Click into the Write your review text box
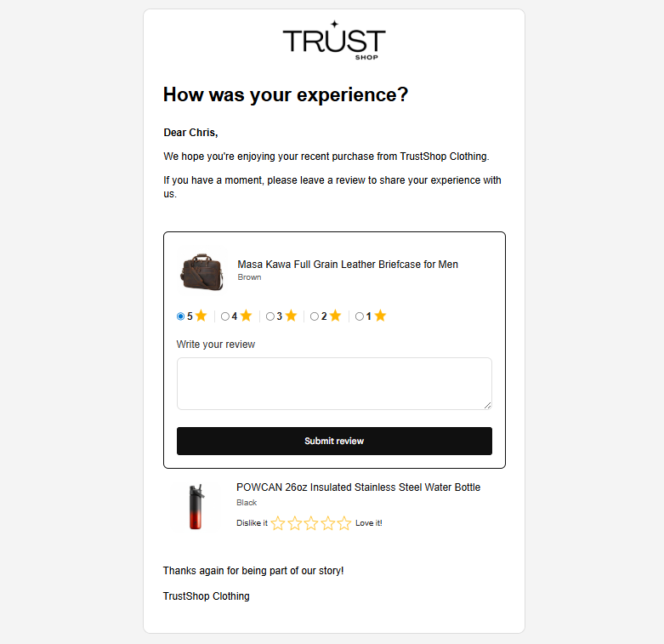Viewport: 664px width, 644px height. coord(334,384)
